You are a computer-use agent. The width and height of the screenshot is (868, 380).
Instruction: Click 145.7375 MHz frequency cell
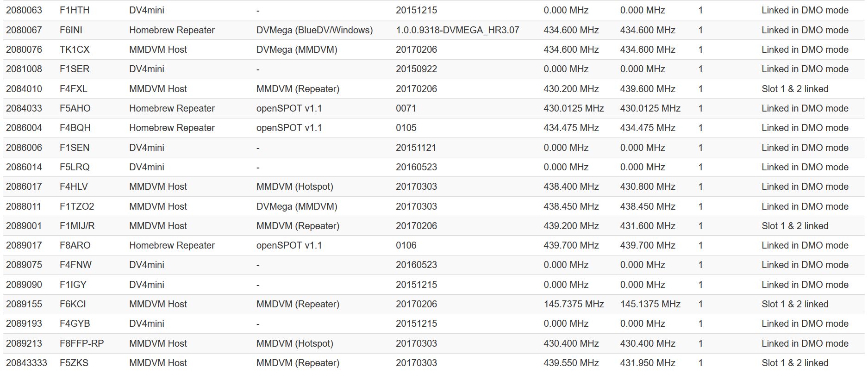[574, 304]
